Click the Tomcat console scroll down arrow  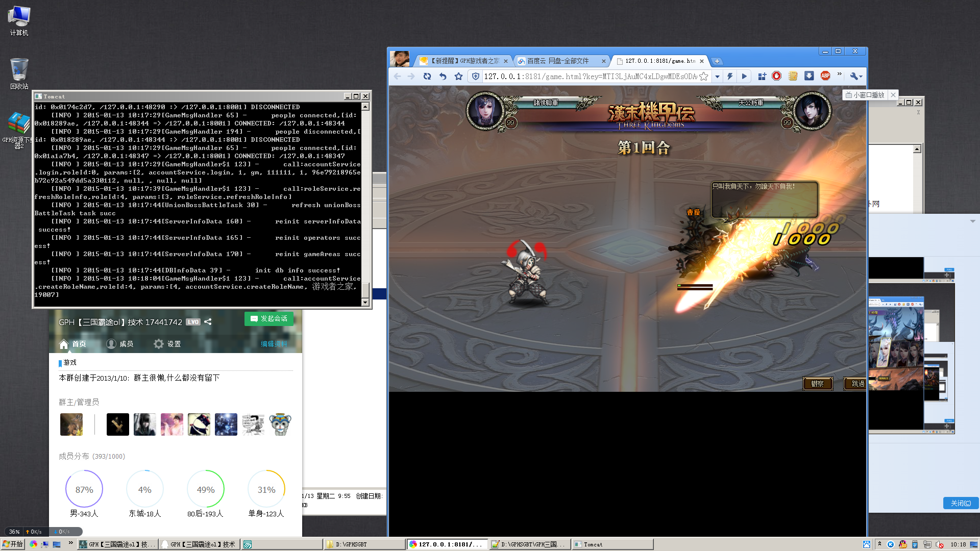point(365,303)
